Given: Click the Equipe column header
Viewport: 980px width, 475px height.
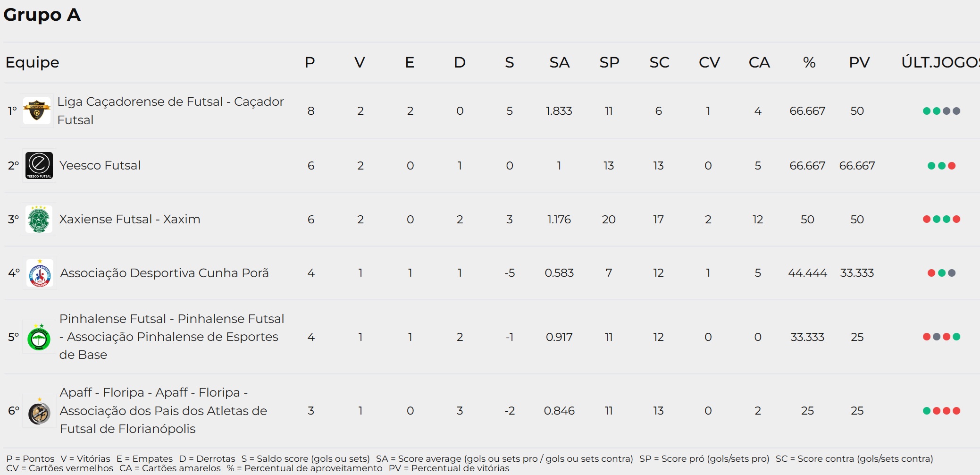Looking at the screenshot, I should click(x=33, y=62).
